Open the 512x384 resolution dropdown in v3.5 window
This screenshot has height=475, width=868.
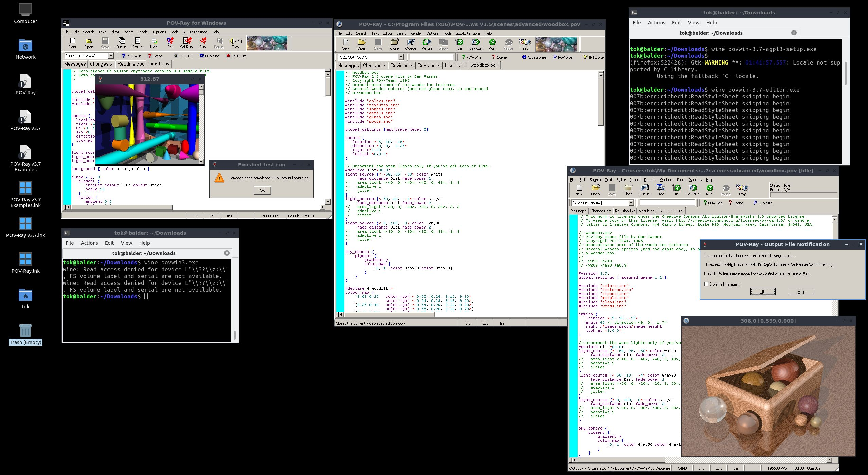pyautogui.click(x=401, y=57)
